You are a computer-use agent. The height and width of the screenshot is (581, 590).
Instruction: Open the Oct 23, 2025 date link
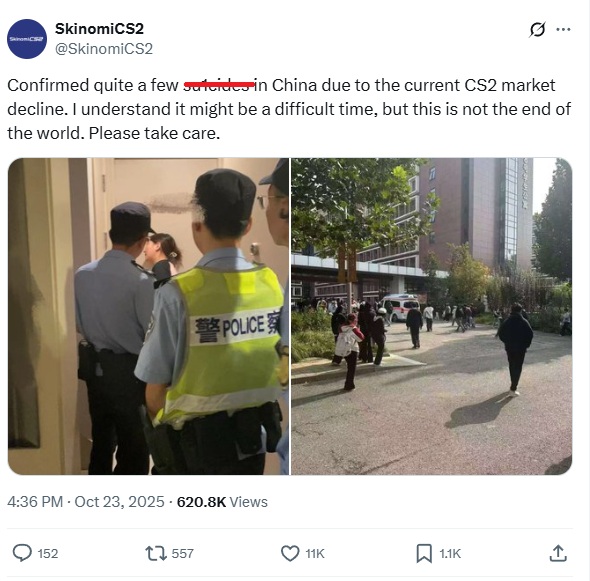119,502
